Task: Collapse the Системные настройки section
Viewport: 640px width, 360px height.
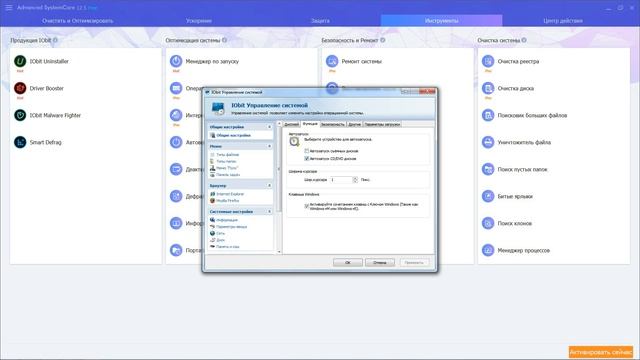Action: pyautogui.click(x=269, y=211)
